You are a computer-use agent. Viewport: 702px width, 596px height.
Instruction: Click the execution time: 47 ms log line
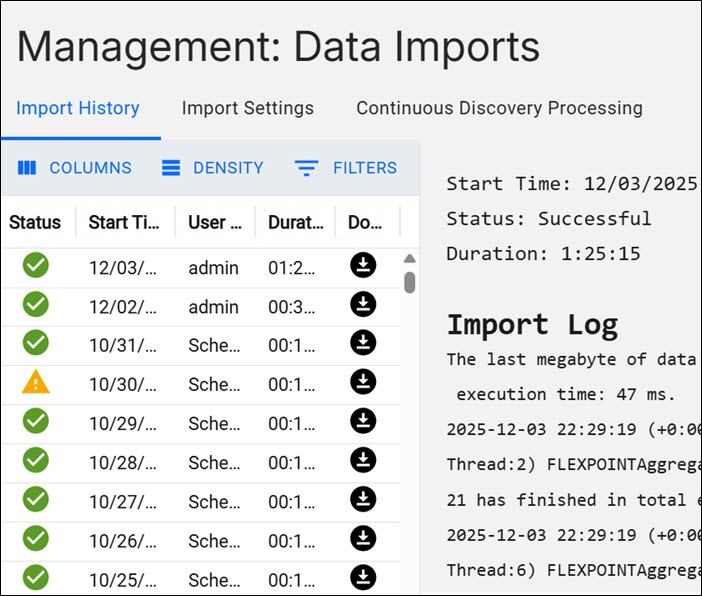(566, 394)
